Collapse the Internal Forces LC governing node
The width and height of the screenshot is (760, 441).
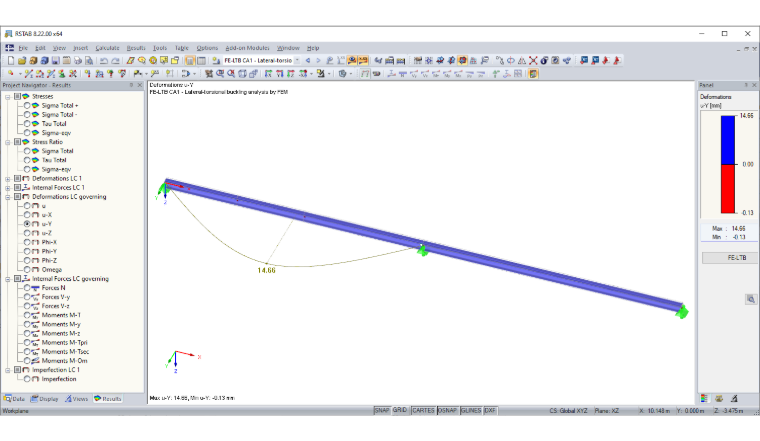[8, 279]
